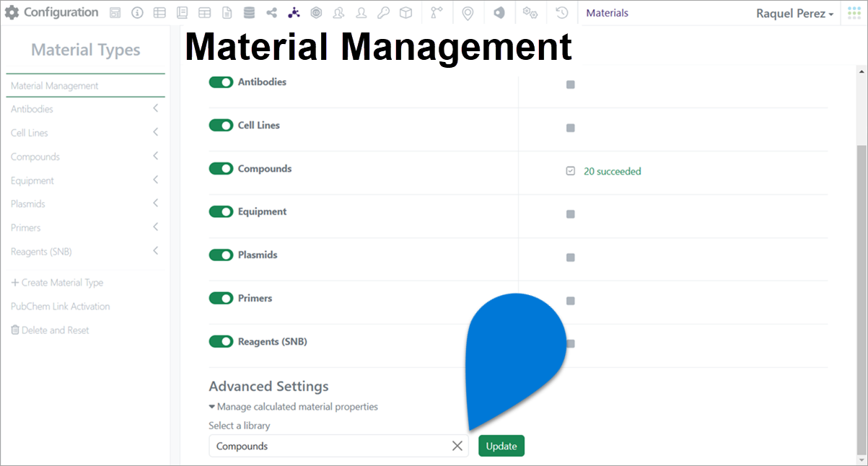Screen dimensions: 868x466
Task: Click the Configuration gear icon
Action: [x=12, y=12]
